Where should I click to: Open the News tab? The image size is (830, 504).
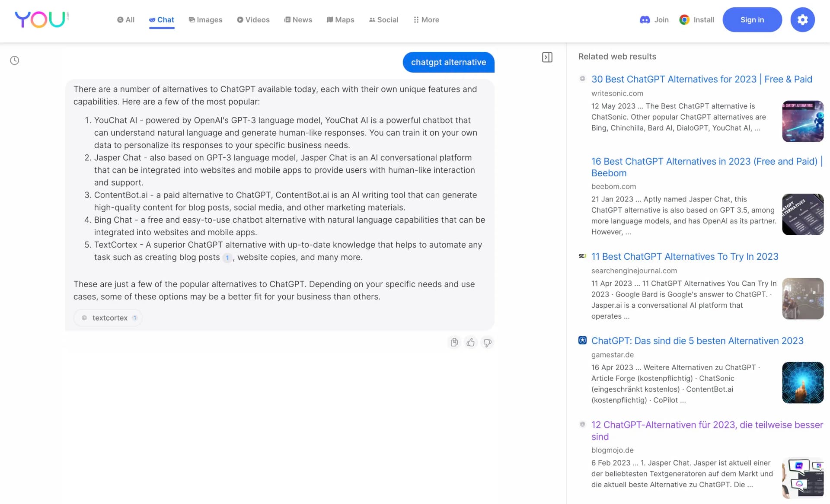tap(298, 19)
